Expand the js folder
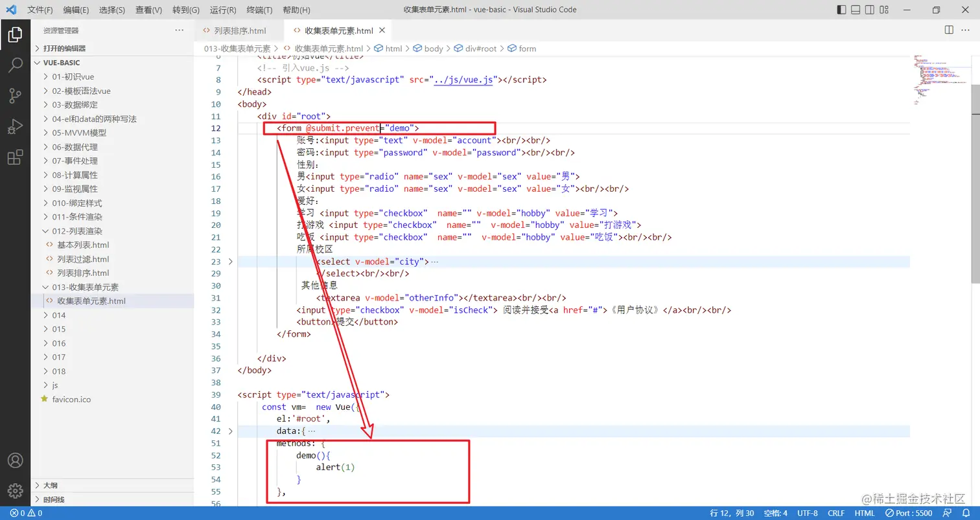 click(x=112, y=385)
